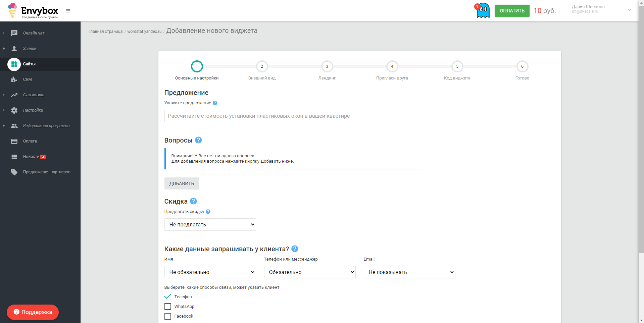Viewport: 644px width, 323px height.
Task: Click the CRM puzzle icon
Action: [x=14, y=79]
